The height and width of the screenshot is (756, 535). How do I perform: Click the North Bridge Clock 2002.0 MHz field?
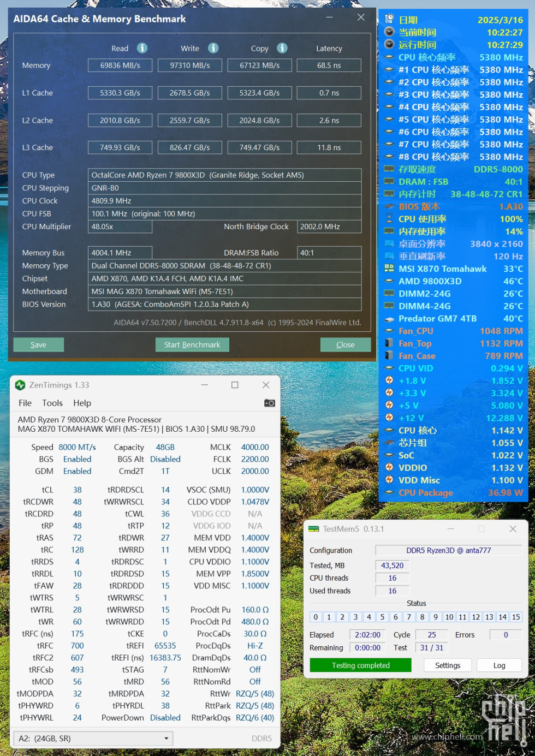(329, 227)
